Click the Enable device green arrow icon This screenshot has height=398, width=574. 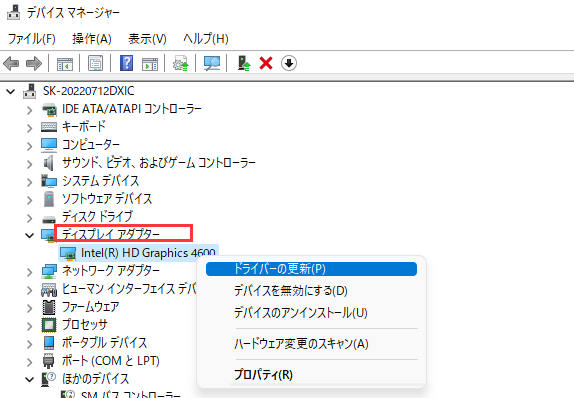coord(244,63)
